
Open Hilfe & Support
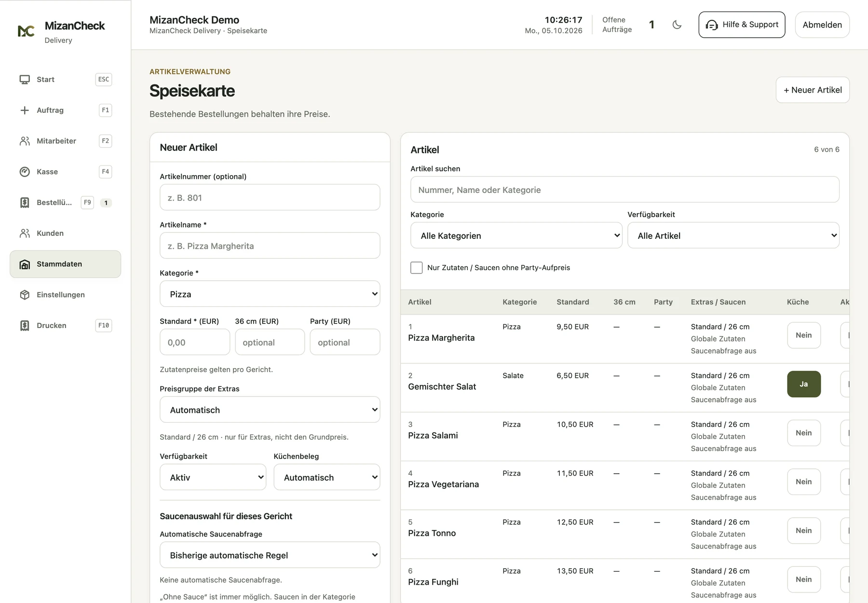(x=742, y=25)
